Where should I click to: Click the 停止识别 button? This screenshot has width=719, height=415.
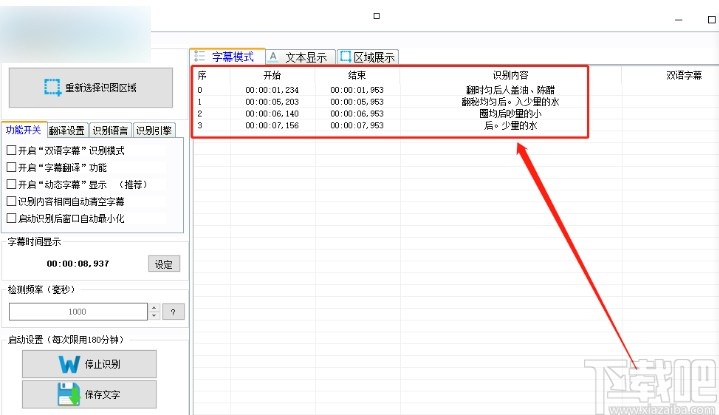[x=89, y=364]
